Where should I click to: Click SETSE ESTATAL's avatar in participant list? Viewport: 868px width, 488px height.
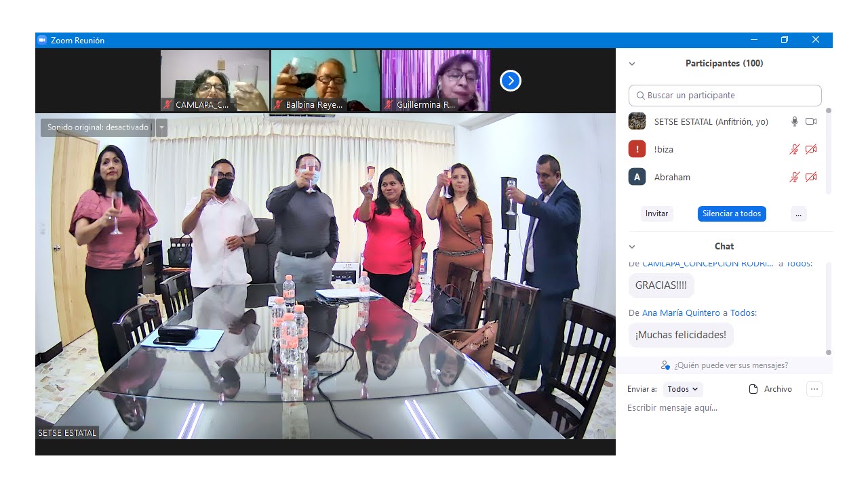click(637, 121)
